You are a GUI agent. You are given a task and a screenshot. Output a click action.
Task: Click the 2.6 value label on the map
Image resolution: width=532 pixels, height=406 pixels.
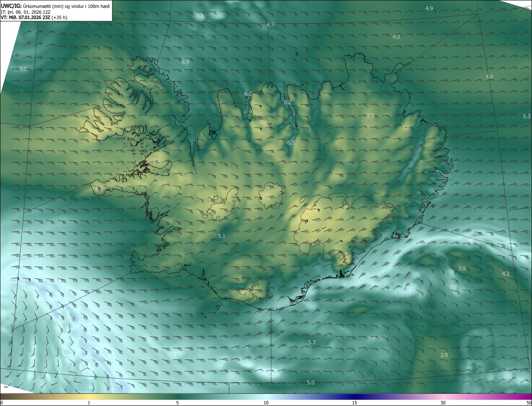point(406,127)
